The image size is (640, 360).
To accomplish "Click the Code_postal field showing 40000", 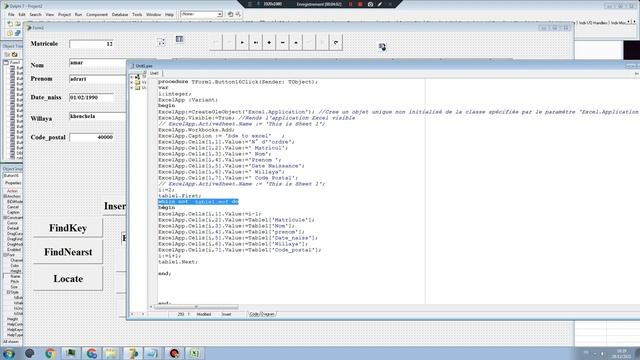I will [x=92, y=137].
